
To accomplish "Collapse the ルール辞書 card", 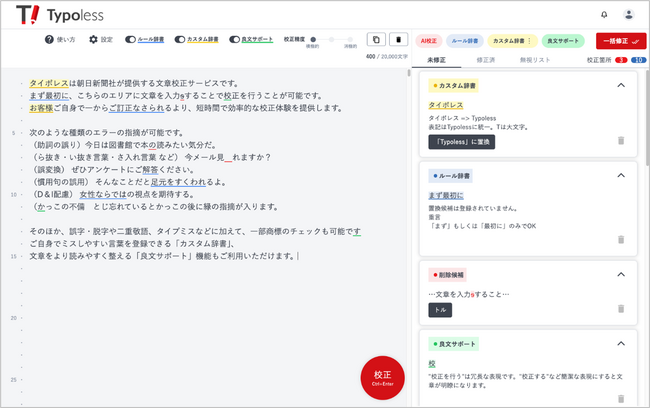I will pos(620,175).
